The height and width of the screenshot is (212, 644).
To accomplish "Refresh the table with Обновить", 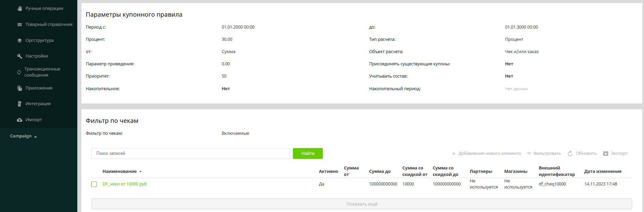I will pos(582,153).
